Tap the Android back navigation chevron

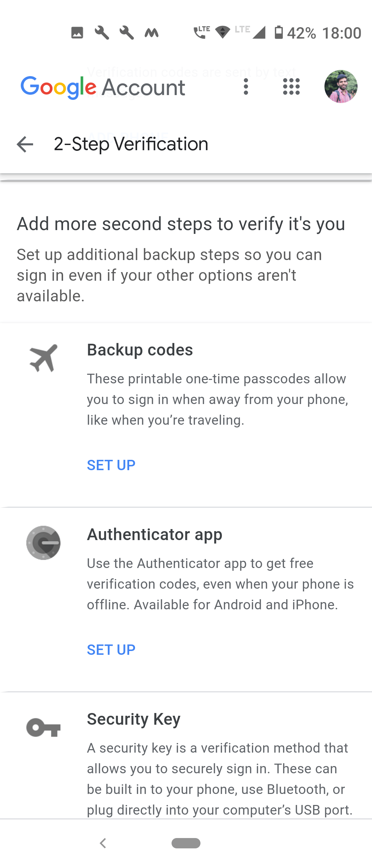(103, 843)
